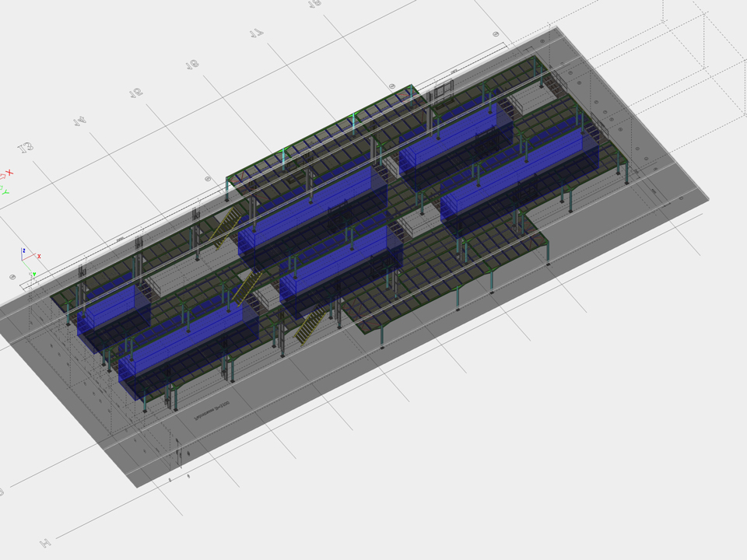Click the large red X axis marker
Screen dimensions: 747x560
click(9, 173)
